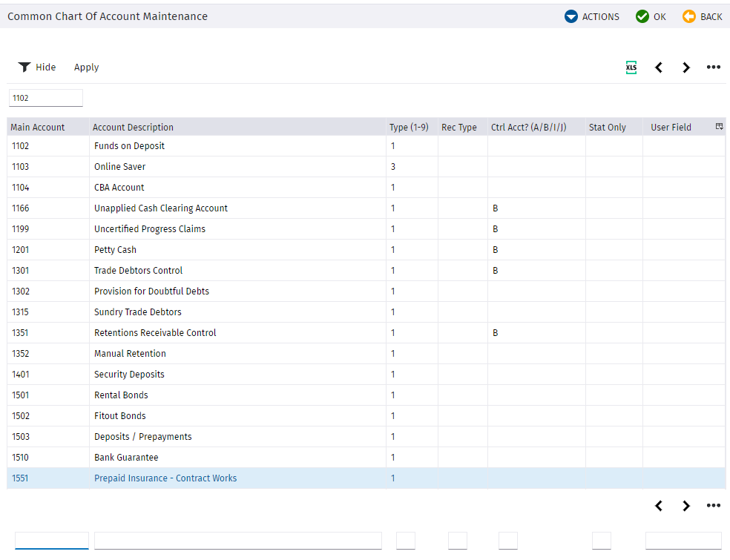Image resolution: width=730 pixels, height=560 pixels.
Task: Select the Petty Cash row
Action: [366, 249]
